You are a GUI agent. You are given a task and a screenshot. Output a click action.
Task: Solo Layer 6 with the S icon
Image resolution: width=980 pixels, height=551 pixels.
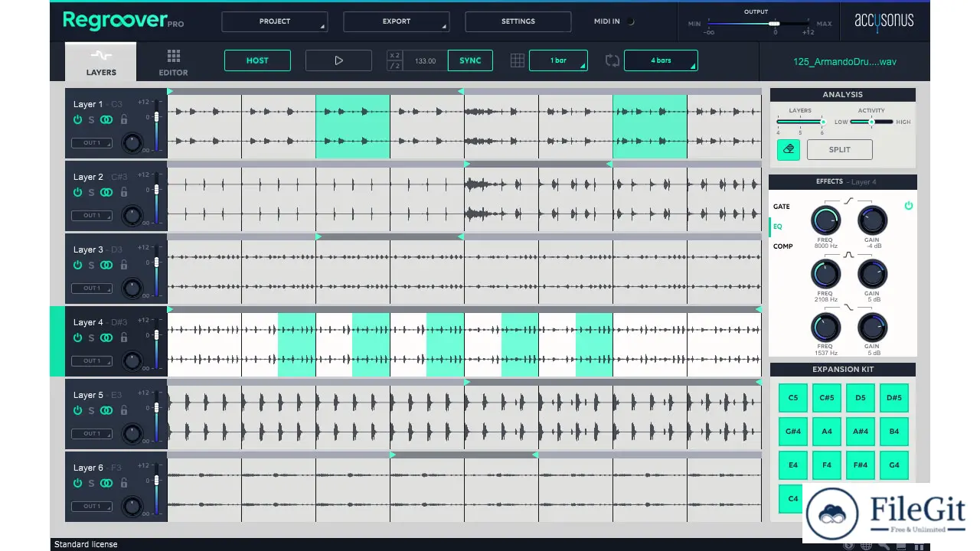[x=91, y=483]
